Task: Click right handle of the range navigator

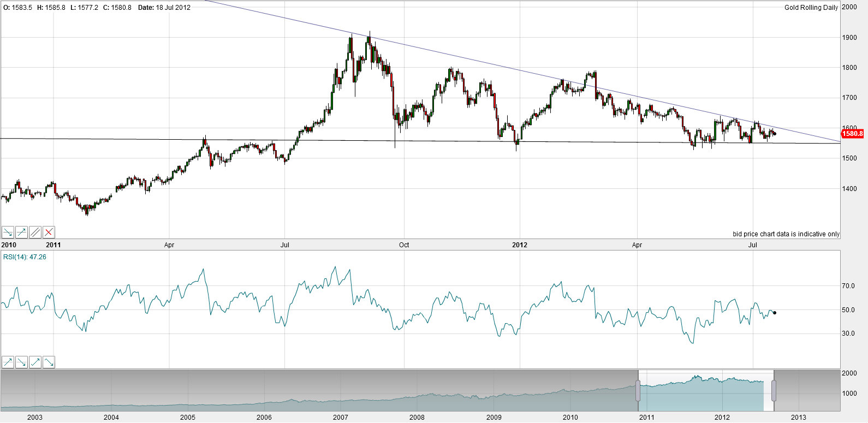Action: pos(774,391)
